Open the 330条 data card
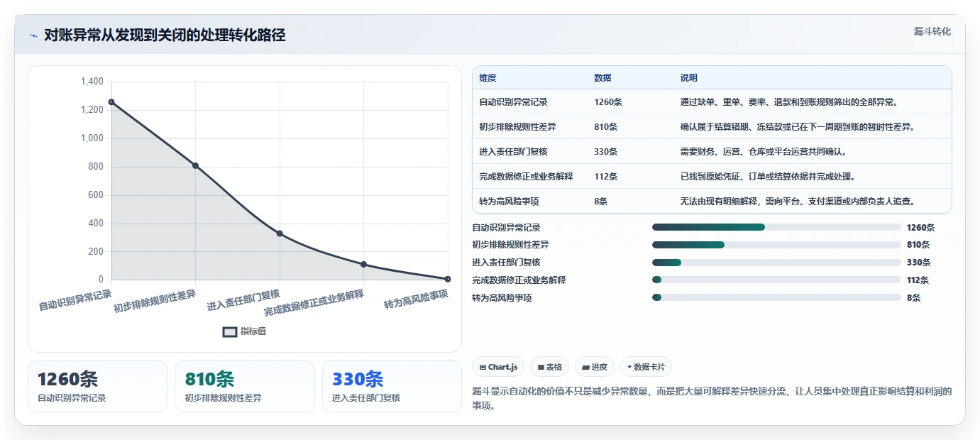The height and width of the screenshot is (440, 980). tap(392, 386)
